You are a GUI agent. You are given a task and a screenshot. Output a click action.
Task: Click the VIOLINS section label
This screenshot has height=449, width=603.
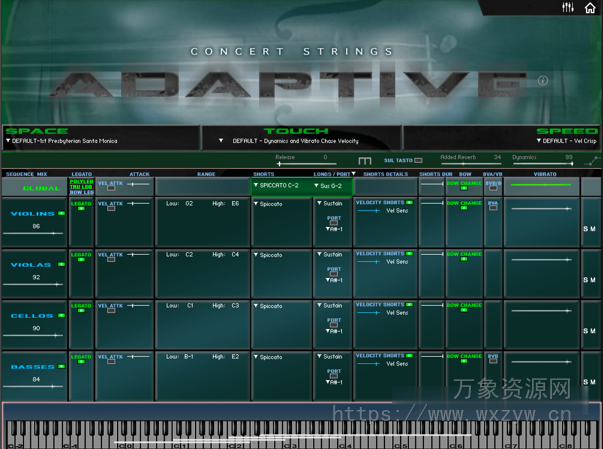point(32,214)
